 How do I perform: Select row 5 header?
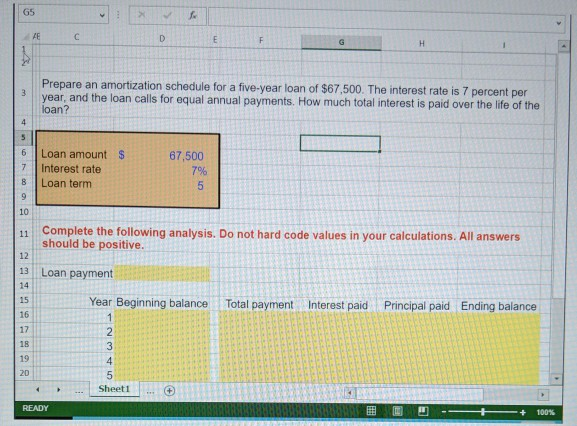pos(24,138)
